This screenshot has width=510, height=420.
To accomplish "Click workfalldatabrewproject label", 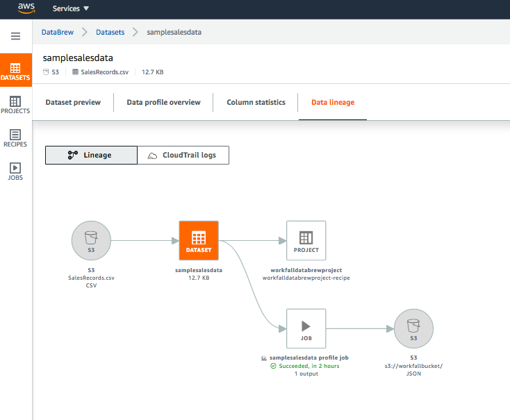I will (x=306, y=270).
